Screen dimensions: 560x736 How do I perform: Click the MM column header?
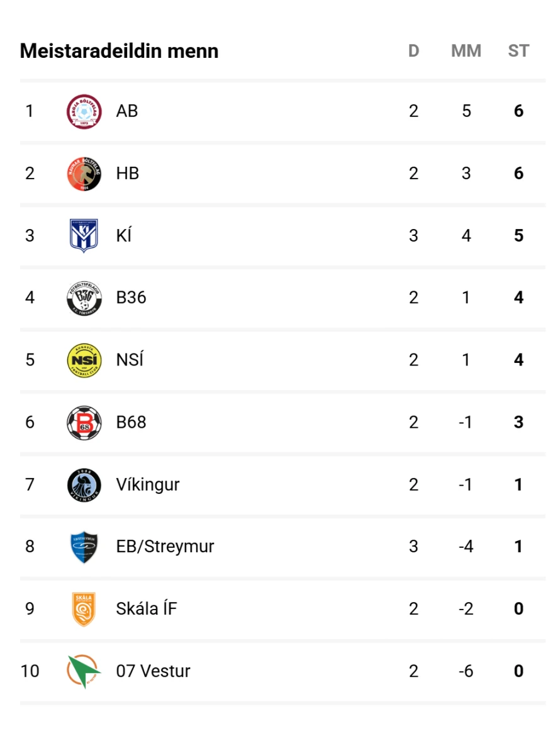click(x=466, y=51)
